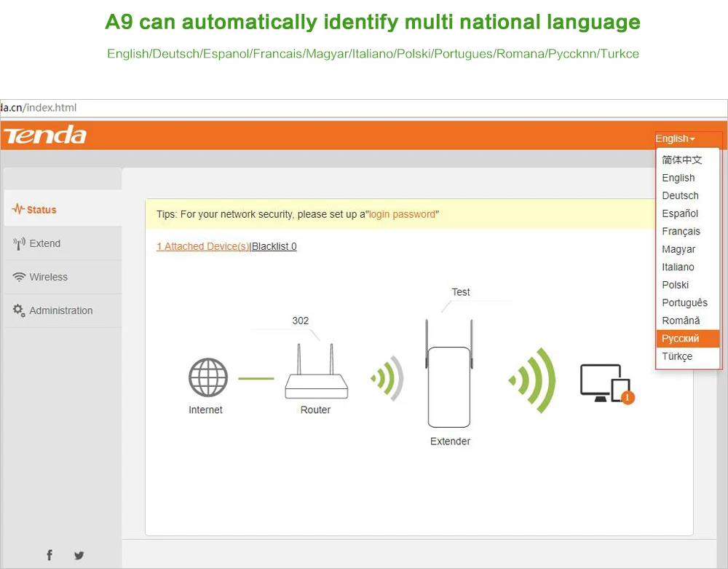Click the Tenda logo
The width and height of the screenshot is (728, 569).
coord(45,136)
